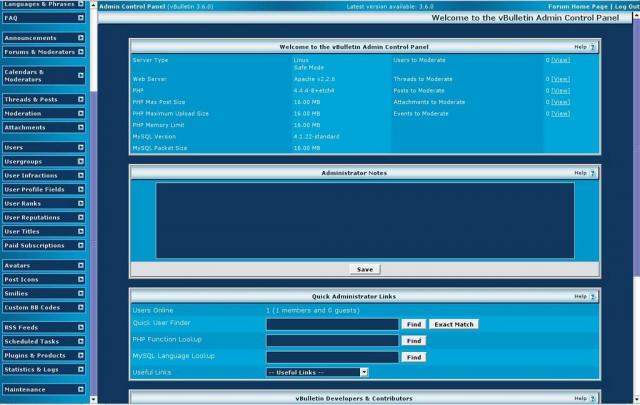This screenshot has height=405, width=640.
Task: Expand the Threads & Posts section
Action: [80, 99]
